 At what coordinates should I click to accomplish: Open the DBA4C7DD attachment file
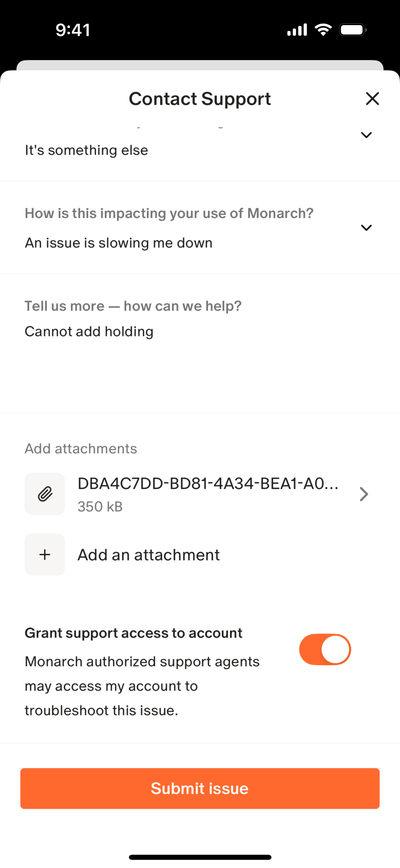[x=208, y=484]
